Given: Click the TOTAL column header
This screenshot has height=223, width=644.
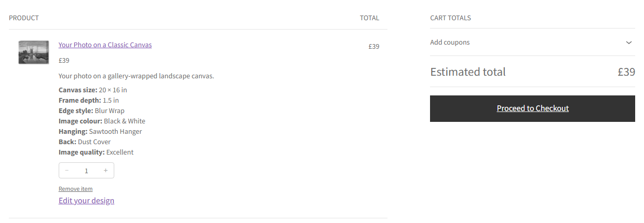Looking at the screenshot, I should (370, 18).
